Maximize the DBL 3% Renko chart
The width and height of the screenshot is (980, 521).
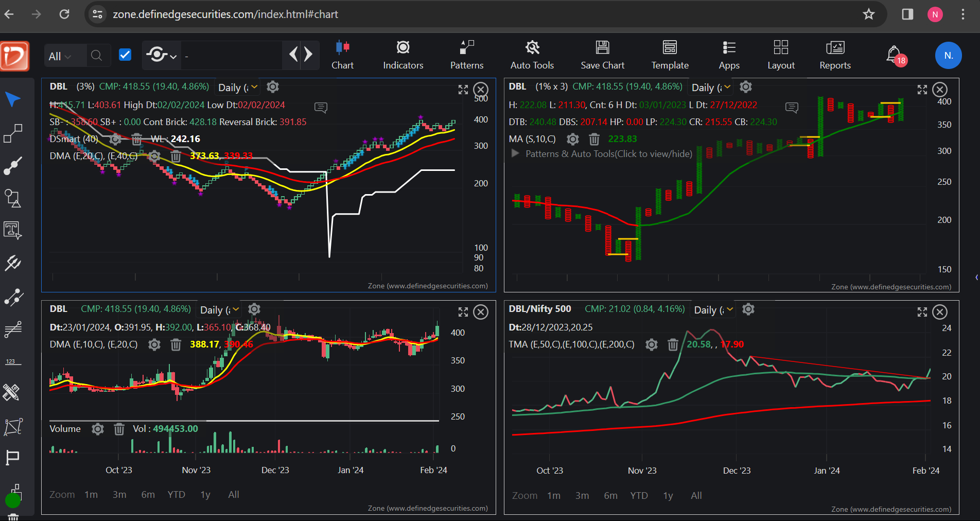click(463, 90)
